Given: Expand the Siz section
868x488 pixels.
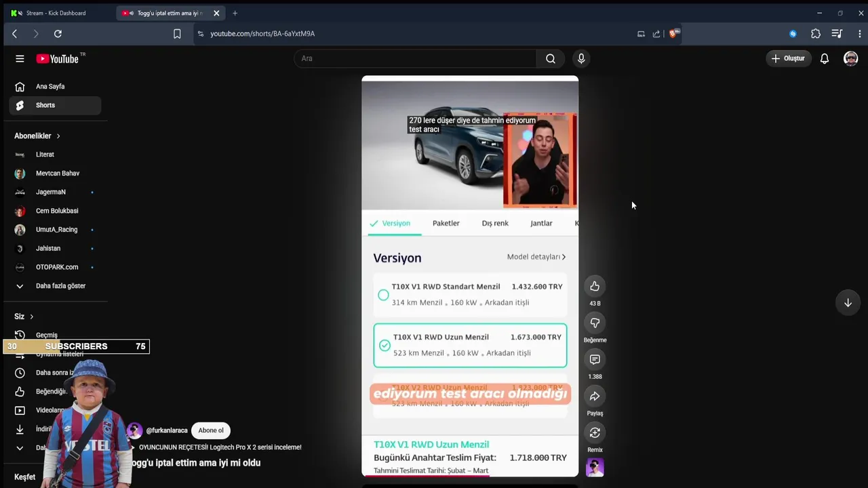Looking at the screenshot, I should point(24,317).
